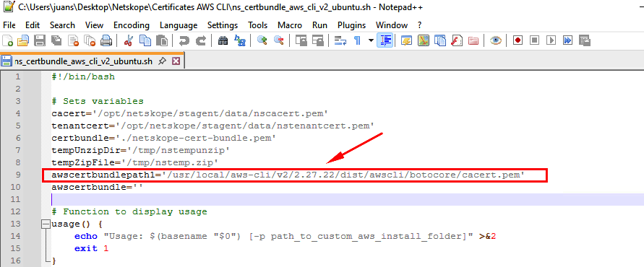Viewport: 644px width, 267px height.
Task: Click line number 9 in the margin
Action: [17, 175]
